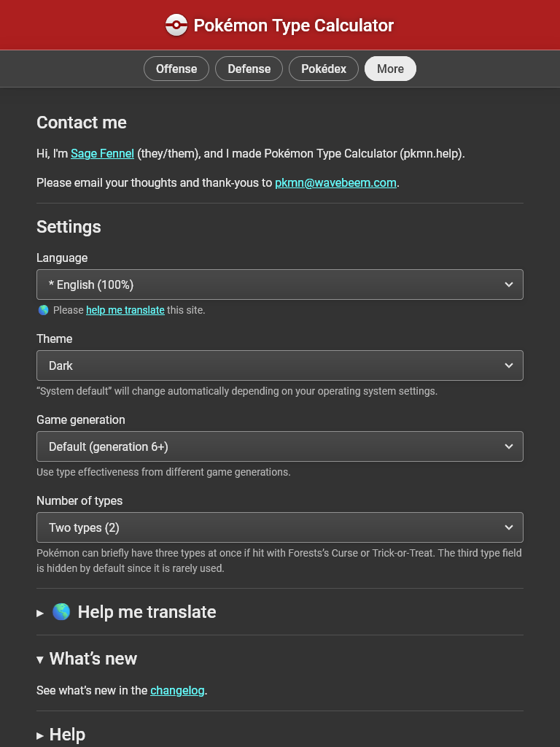Screen dimensions: 560x747
Task: Switch to the Defense tab
Action: (249, 69)
